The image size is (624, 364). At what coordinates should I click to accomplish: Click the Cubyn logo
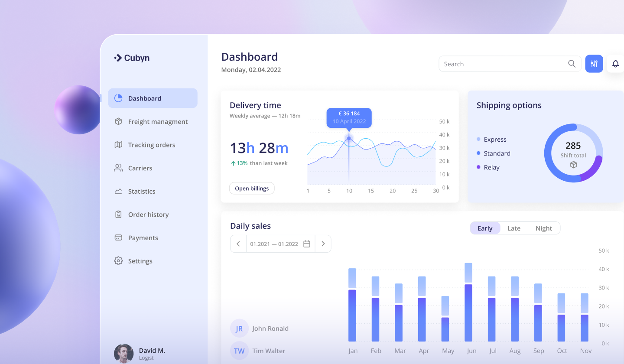pyautogui.click(x=132, y=58)
